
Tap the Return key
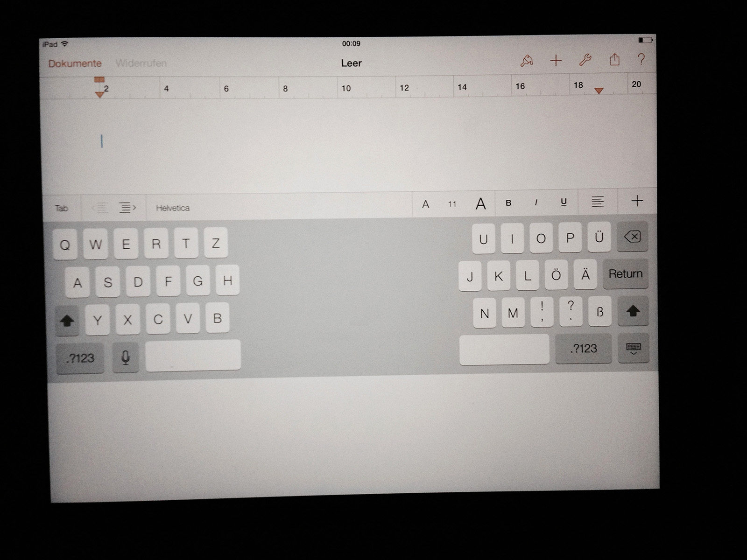(x=625, y=273)
